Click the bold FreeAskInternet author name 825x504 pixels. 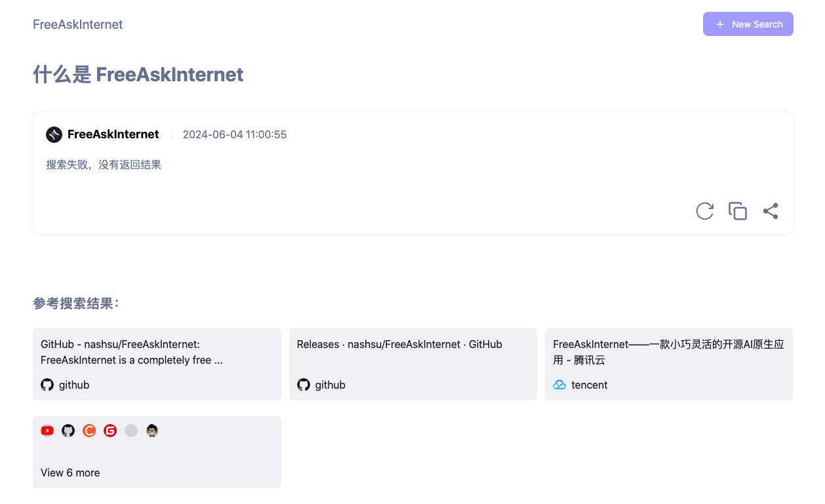pyautogui.click(x=113, y=134)
